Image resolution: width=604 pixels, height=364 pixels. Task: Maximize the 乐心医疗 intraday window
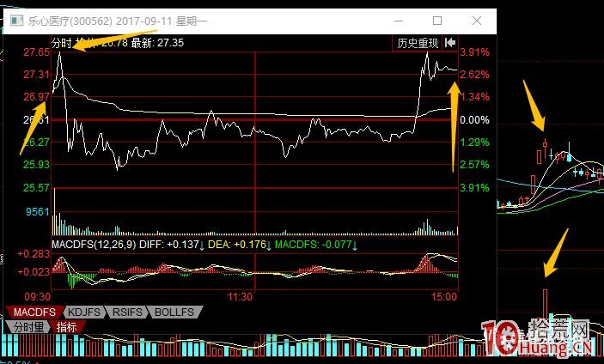pyautogui.click(x=436, y=21)
